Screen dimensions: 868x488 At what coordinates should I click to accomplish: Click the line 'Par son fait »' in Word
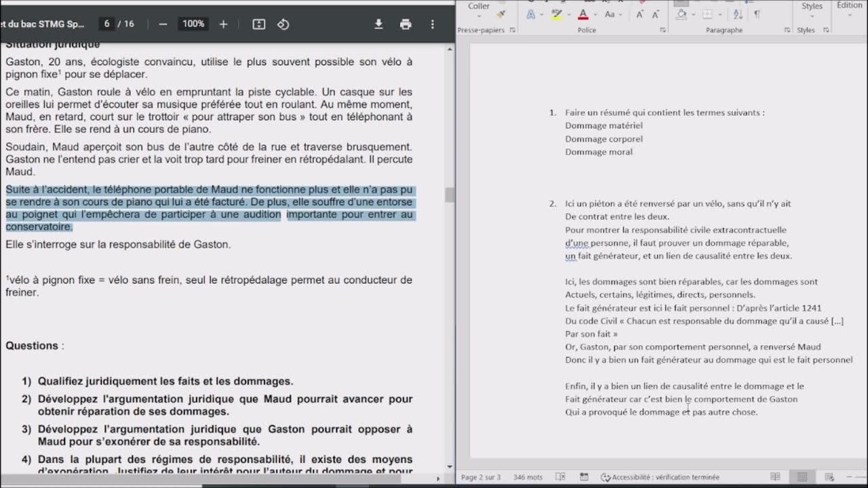tap(591, 334)
